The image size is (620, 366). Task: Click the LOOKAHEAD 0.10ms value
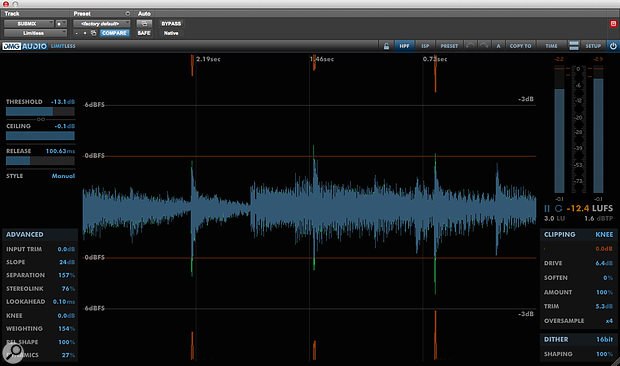64,302
